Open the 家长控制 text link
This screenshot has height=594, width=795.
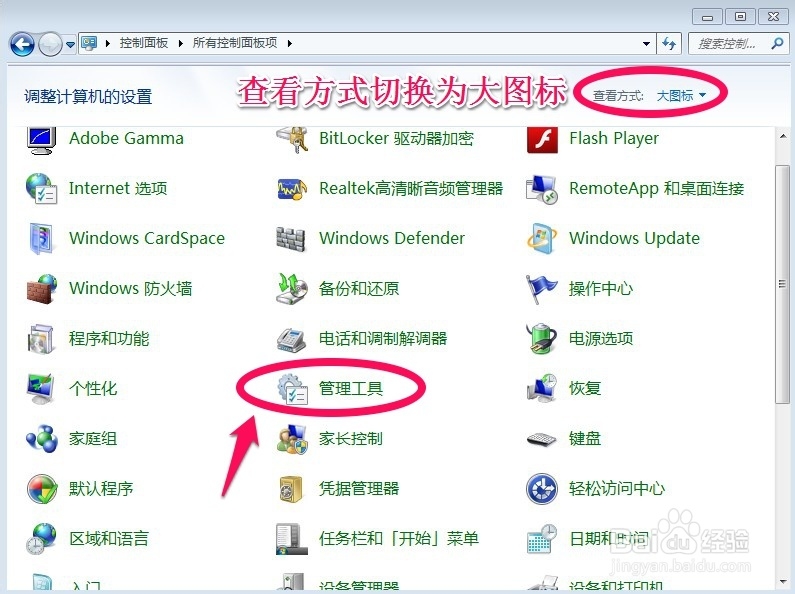tap(350, 439)
